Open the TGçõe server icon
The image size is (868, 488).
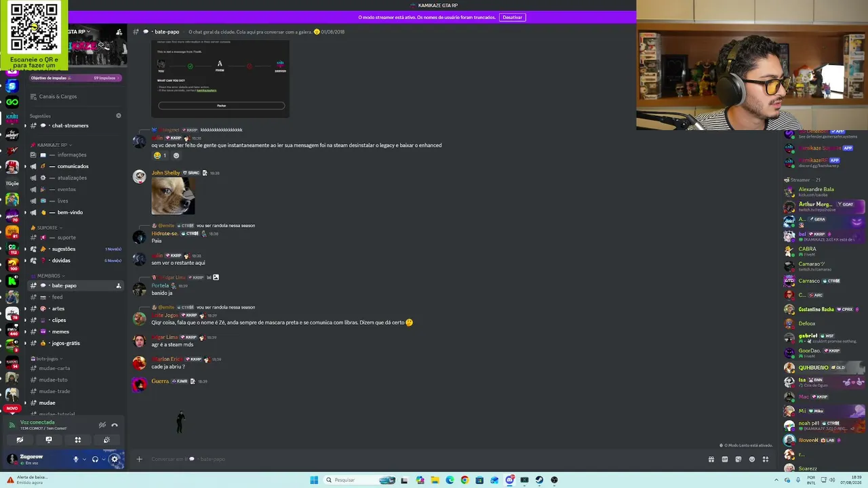coord(12,183)
